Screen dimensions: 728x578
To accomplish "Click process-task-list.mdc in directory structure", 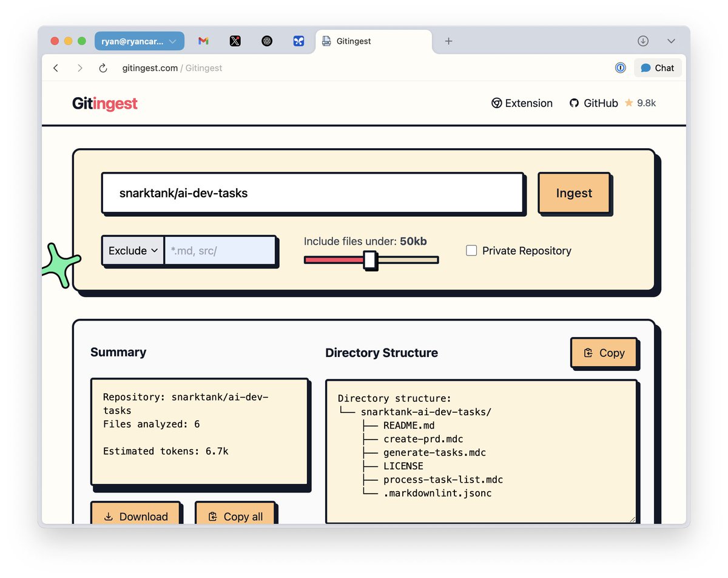I will click(443, 480).
